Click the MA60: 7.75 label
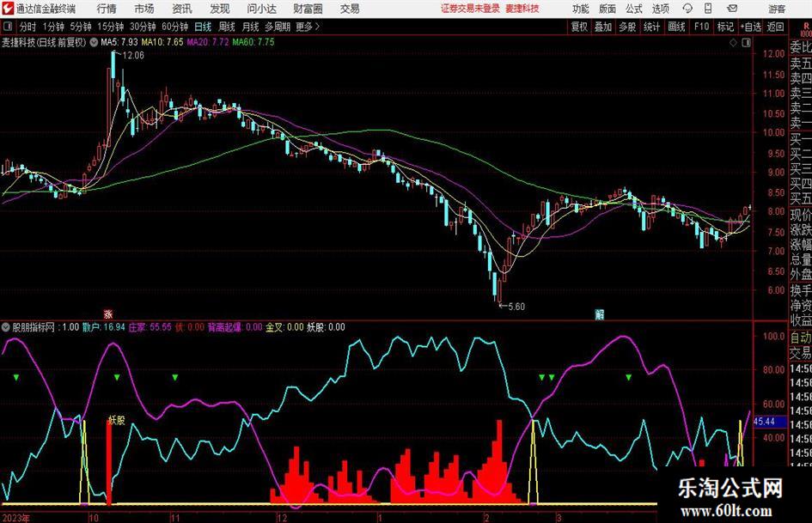This screenshot has height=523, width=812. 253,42
